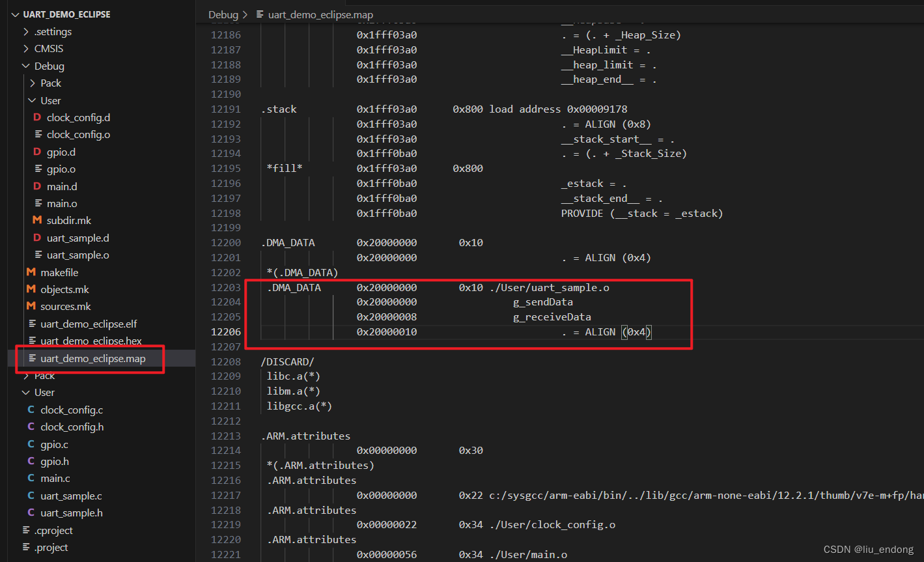
Task: Click Debug in the editor breadcrumb
Action: point(223,14)
